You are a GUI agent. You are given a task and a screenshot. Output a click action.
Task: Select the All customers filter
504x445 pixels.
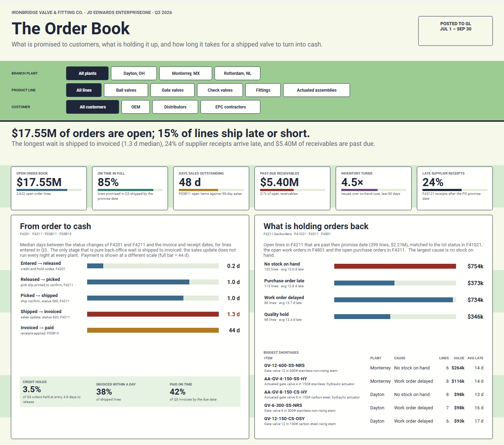(x=92, y=107)
